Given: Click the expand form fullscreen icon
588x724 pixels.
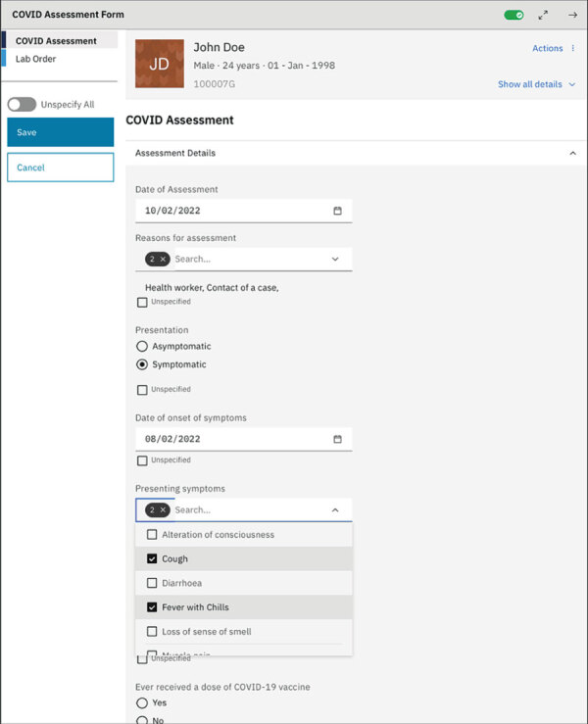Looking at the screenshot, I should tap(543, 15).
